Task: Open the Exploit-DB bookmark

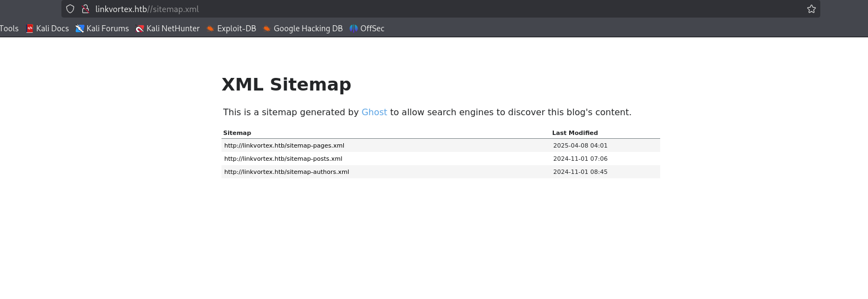Action: pos(231,29)
